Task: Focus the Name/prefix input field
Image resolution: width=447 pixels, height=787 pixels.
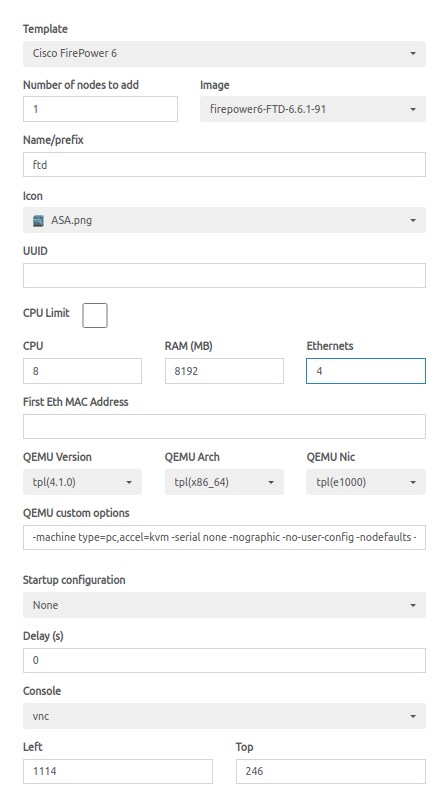Action: 224,165
